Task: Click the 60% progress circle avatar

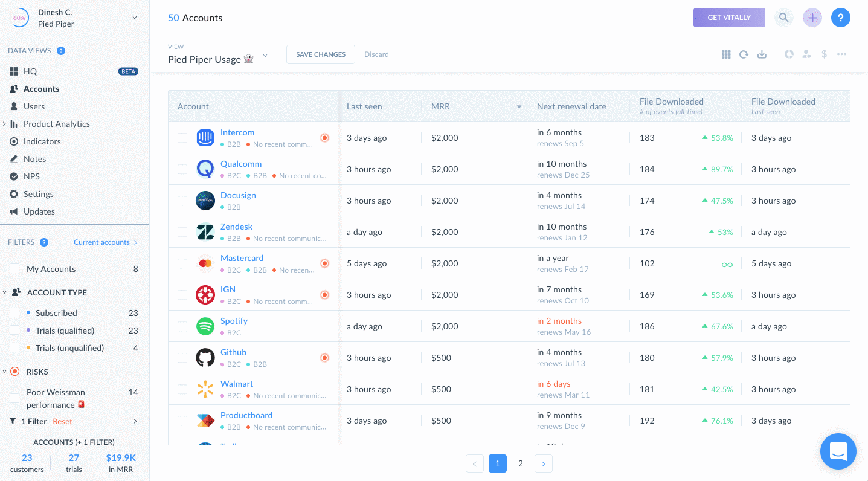Action: (19, 18)
